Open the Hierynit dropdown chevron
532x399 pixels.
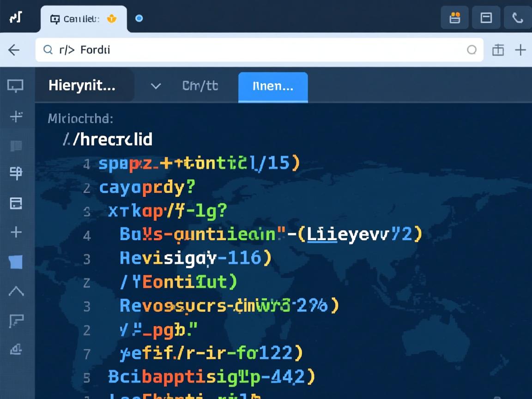156,86
